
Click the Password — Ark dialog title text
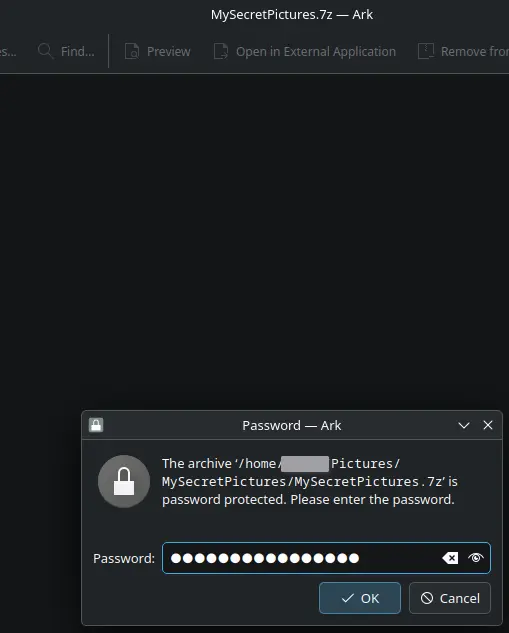coord(292,425)
